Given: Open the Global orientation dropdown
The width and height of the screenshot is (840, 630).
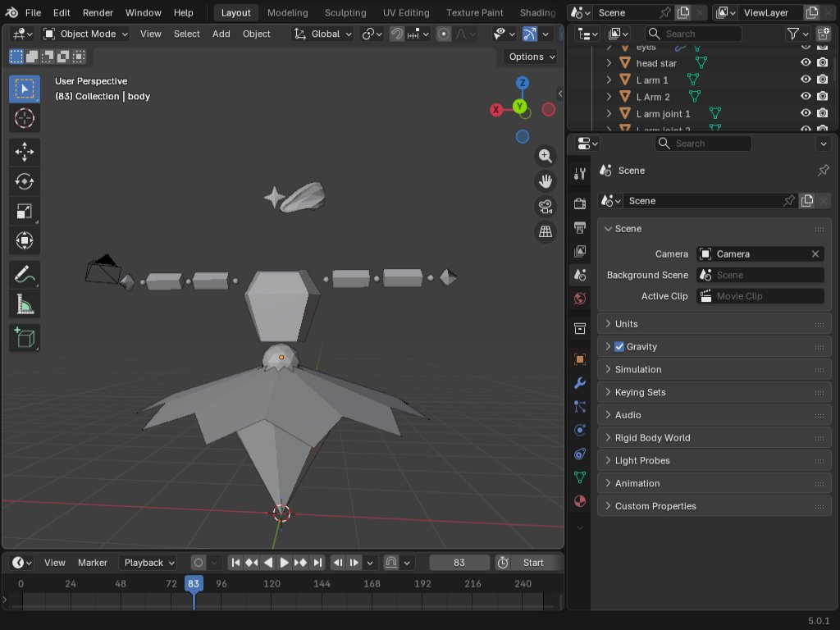Looking at the screenshot, I should click(x=322, y=34).
